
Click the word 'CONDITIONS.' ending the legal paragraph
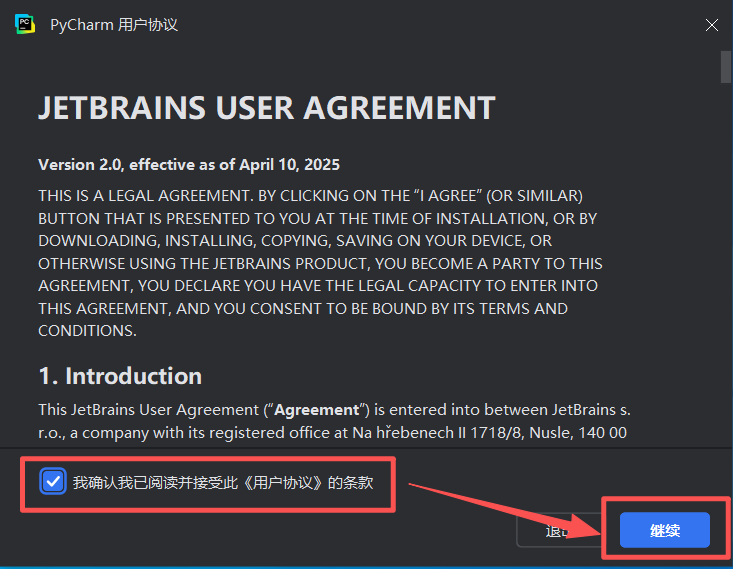click(x=87, y=331)
